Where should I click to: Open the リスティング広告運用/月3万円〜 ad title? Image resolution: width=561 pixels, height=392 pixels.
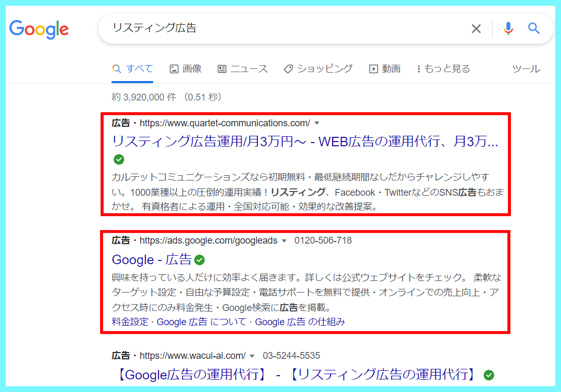pyautogui.click(x=305, y=142)
